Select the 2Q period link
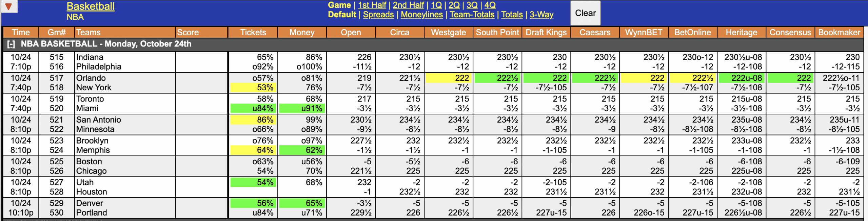 pos(454,5)
